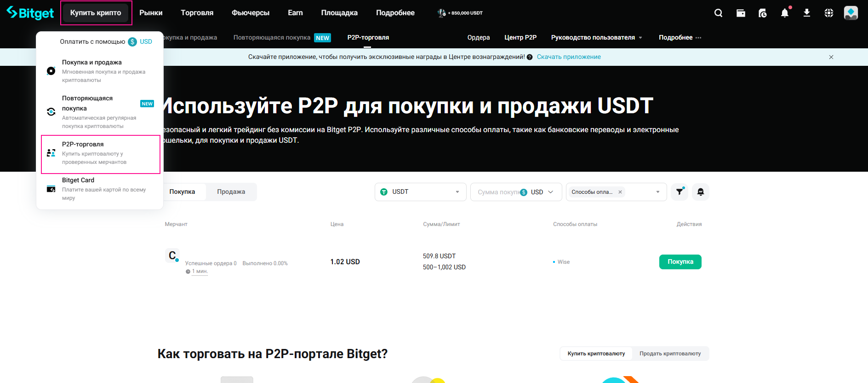Viewport: 868px width, 383px height.
Task: Select P2P-торговля in the dropdown menu
Action: [101, 154]
